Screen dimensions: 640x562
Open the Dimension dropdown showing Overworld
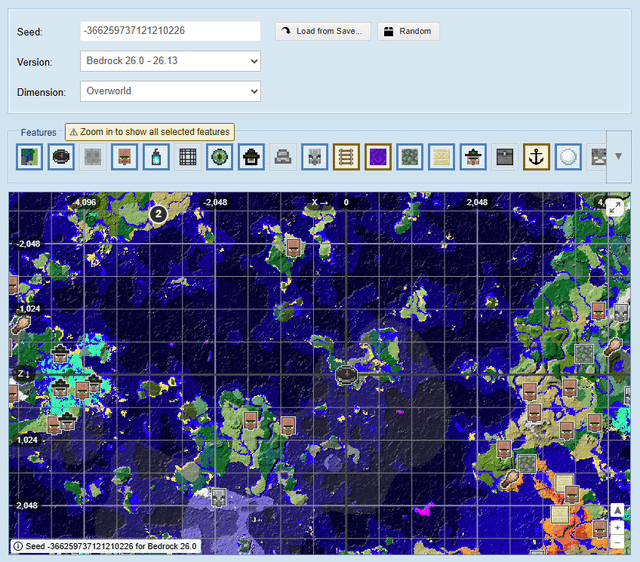coord(170,91)
